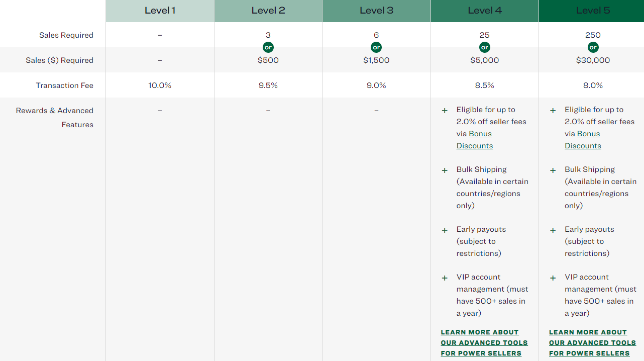This screenshot has width=644, height=361.
Task: Open Level 4 Learn More About Advanced Tools link
Action: [484, 343]
